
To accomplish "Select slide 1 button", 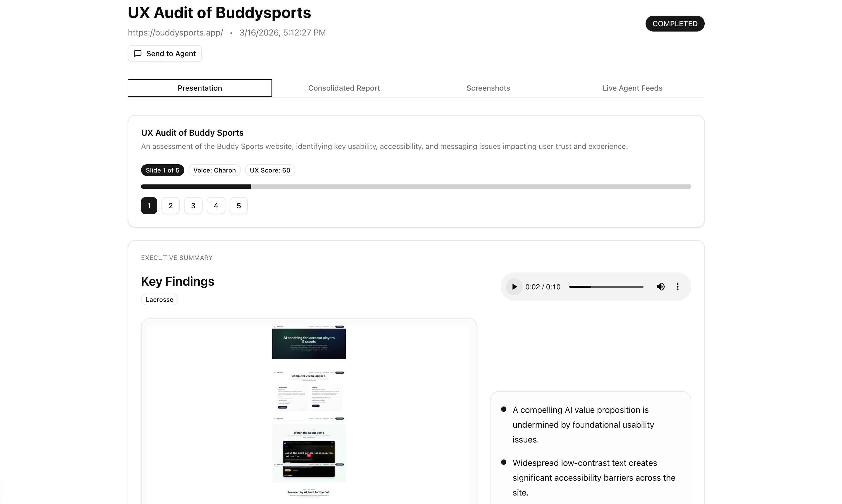I will click(149, 205).
